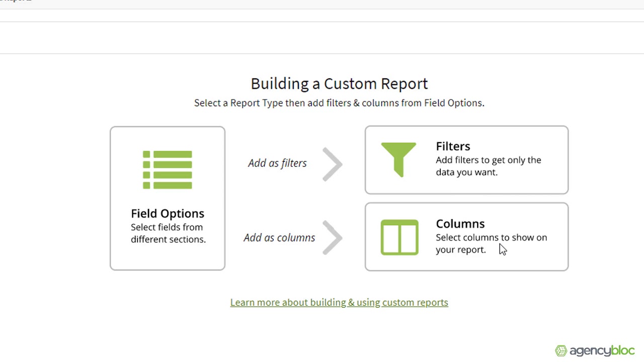
Task: Click the 'Building a Custom Report' title
Action: (339, 83)
